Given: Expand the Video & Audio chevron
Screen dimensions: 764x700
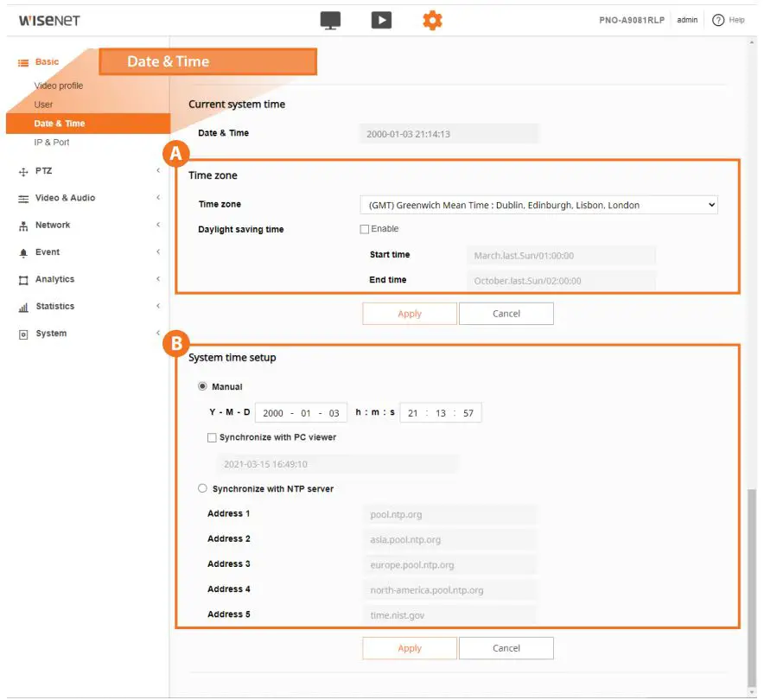Looking at the screenshot, I should [158, 197].
